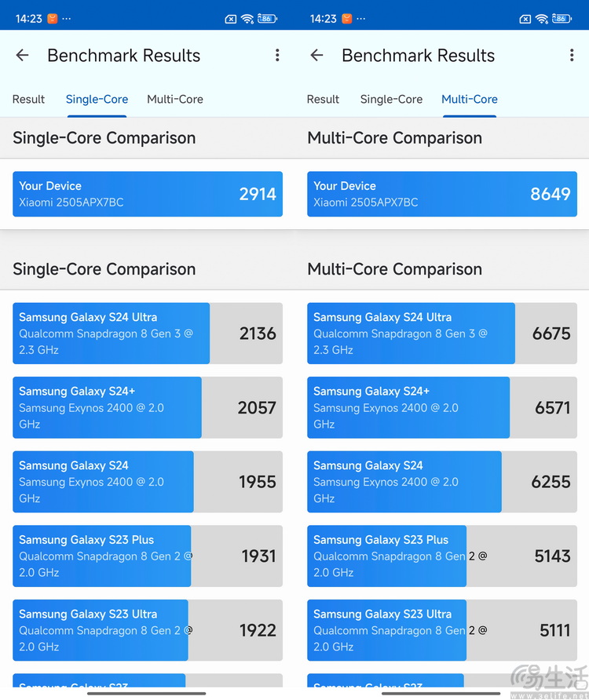Select Multi-Core tab on left screen
Image resolution: width=589 pixels, height=700 pixels.
175,99
